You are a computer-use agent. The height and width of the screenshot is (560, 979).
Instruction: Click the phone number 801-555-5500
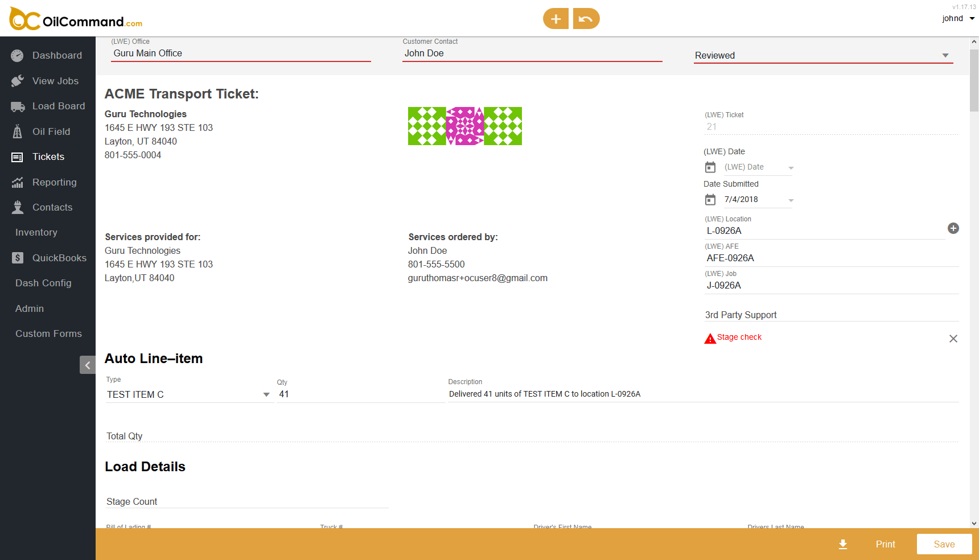pyautogui.click(x=436, y=265)
